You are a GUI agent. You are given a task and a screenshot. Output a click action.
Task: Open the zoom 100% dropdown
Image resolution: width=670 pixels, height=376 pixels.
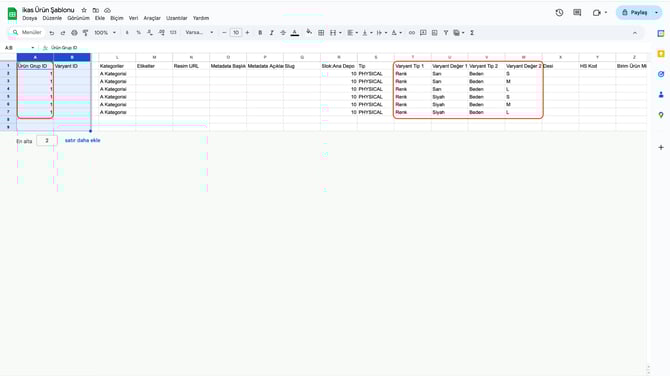pyautogui.click(x=105, y=33)
